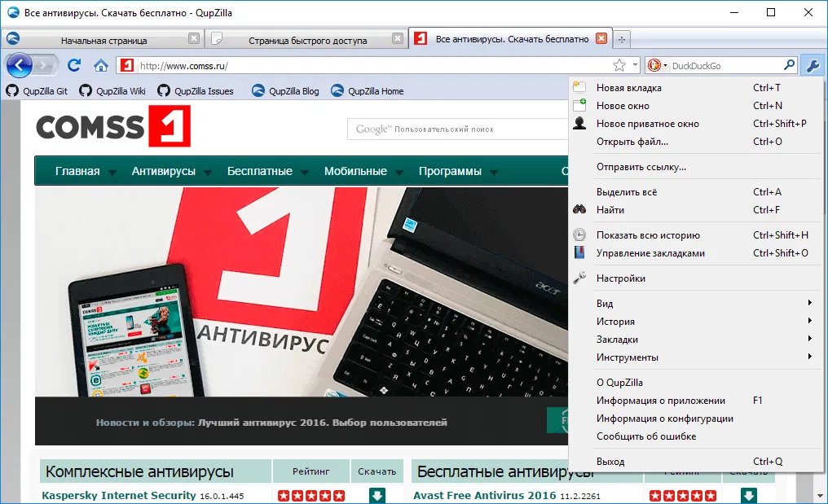Open QupZilla Issues bookmark
Viewport: 828px width, 504px height.
click(x=196, y=90)
